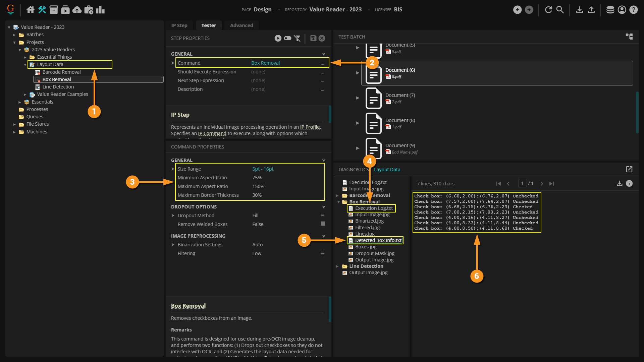Download the diagnostic text file
Viewport: 644px width, 362px height.
click(619, 183)
